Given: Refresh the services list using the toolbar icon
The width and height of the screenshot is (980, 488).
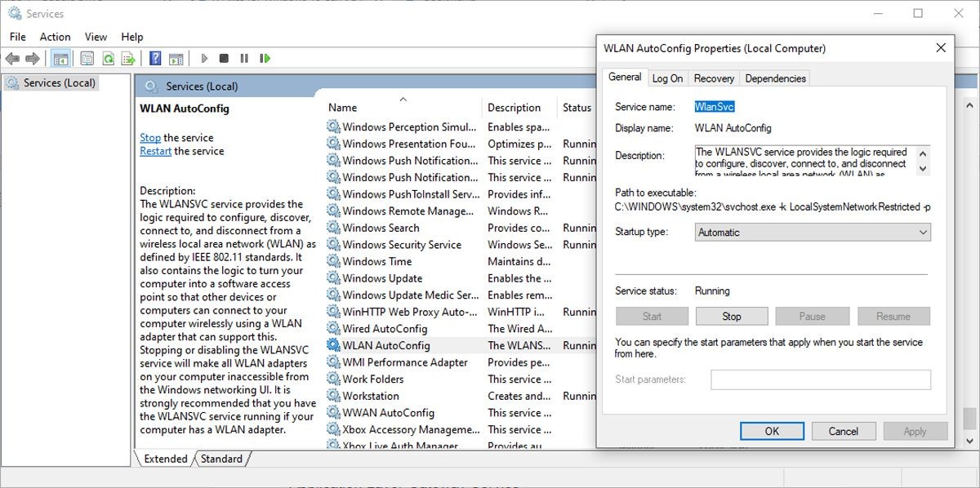Looking at the screenshot, I should pos(108,59).
